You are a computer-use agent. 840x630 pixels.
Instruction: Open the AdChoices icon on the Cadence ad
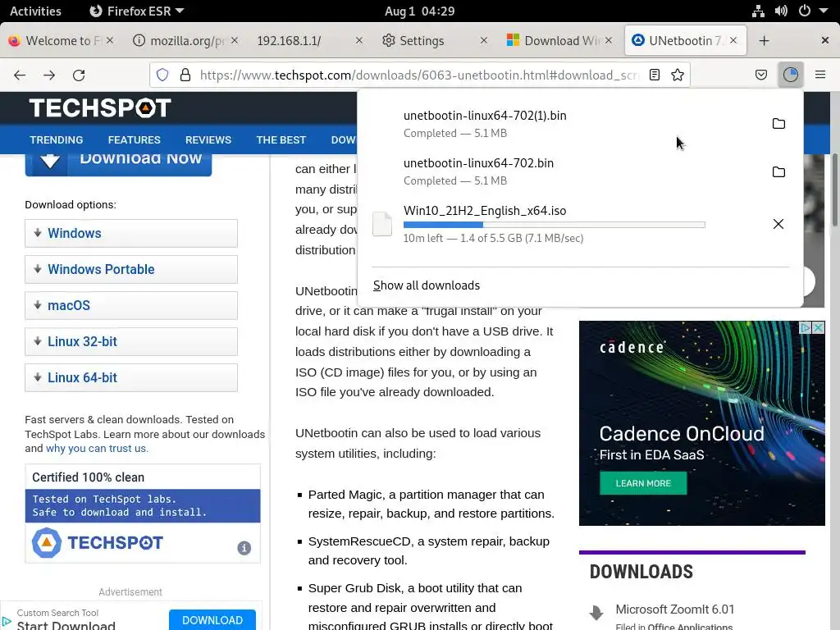click(805, 327)
